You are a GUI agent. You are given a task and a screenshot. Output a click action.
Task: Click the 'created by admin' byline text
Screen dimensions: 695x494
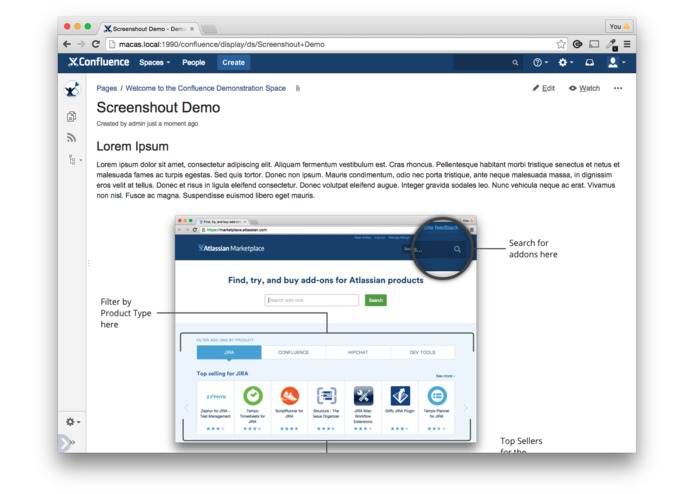147,124
